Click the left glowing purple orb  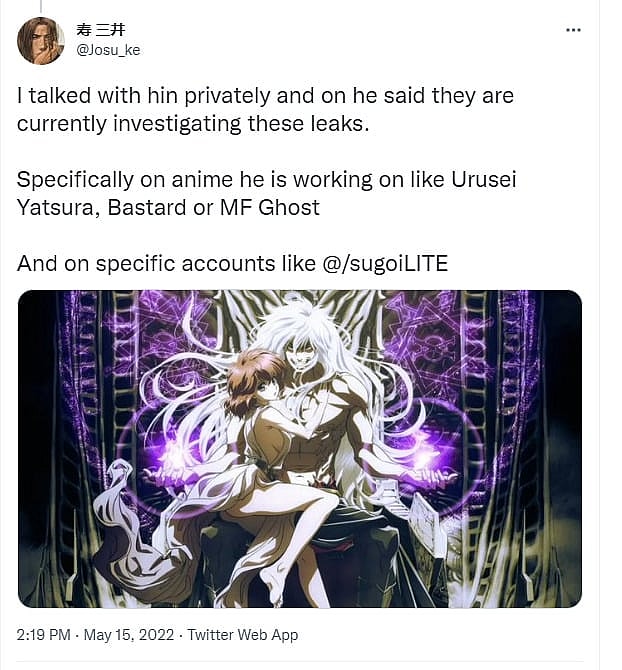coord(174,457)
